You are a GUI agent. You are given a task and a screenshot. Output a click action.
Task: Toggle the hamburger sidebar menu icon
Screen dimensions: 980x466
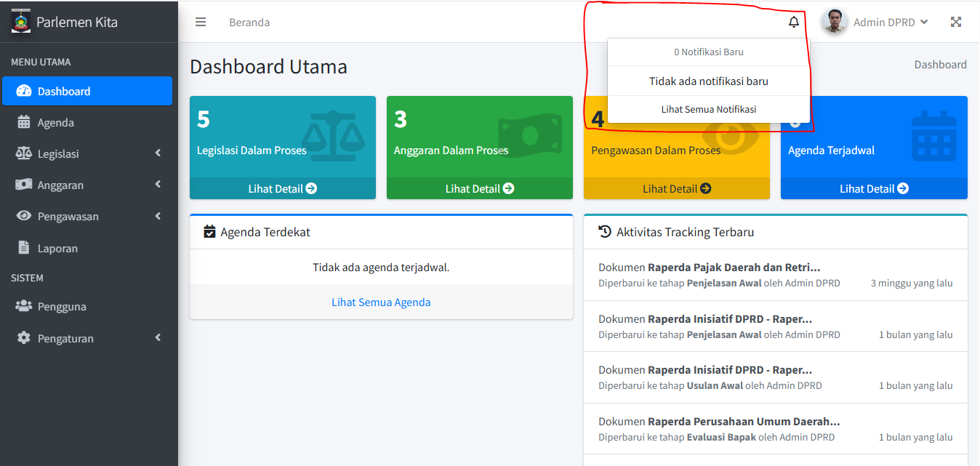click(201, 22)
